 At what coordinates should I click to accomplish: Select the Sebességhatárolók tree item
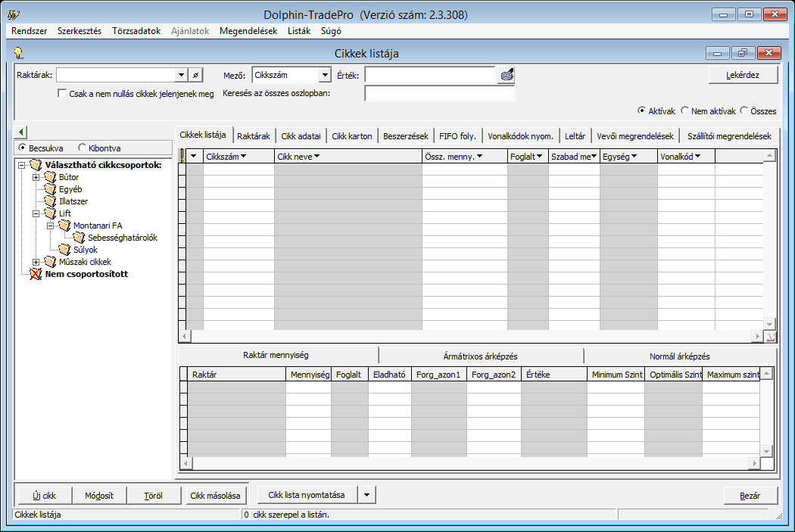pyautogui.click(x=123, y=238)
